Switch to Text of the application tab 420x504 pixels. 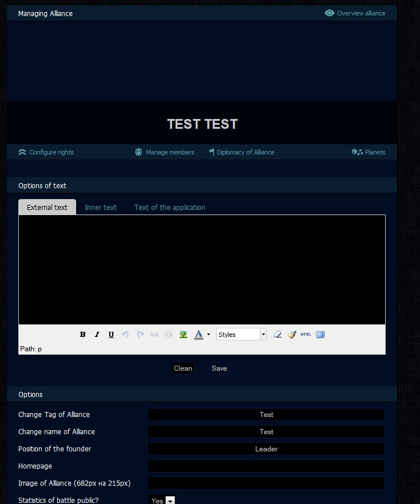(x=169, y=208)
